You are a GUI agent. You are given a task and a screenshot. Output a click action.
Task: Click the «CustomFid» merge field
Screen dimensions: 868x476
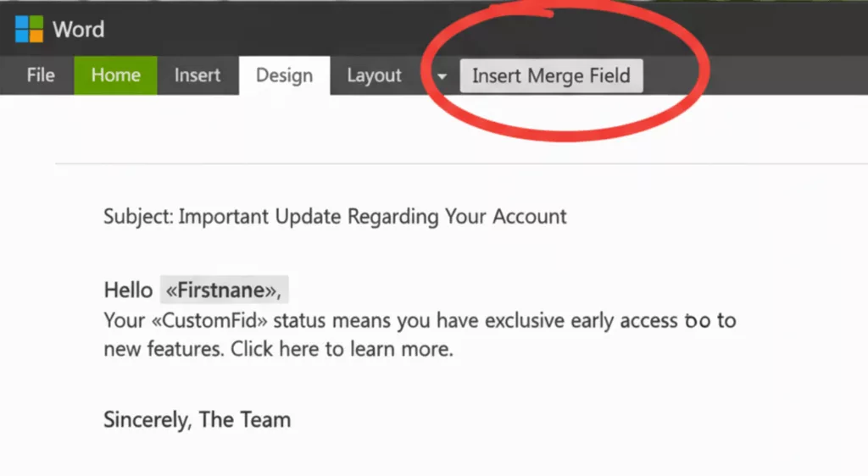pyautogui.click(x=209, y=320)
